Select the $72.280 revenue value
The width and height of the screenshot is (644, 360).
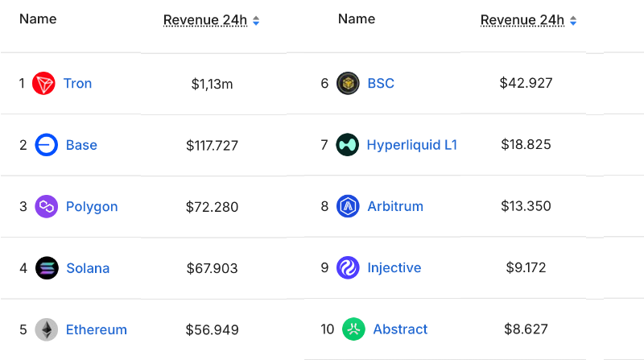212,207
